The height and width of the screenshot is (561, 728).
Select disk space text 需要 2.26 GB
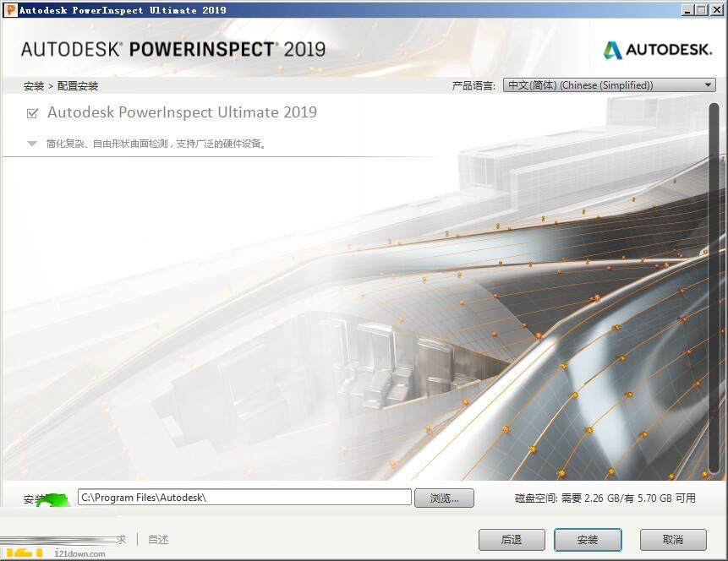pos(590,498)
